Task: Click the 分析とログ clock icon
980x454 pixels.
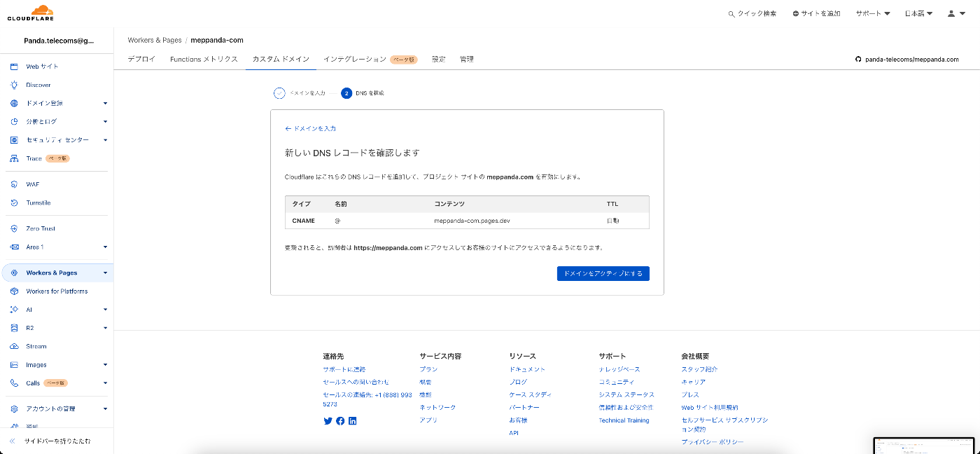Action: (x=14, y=121)
